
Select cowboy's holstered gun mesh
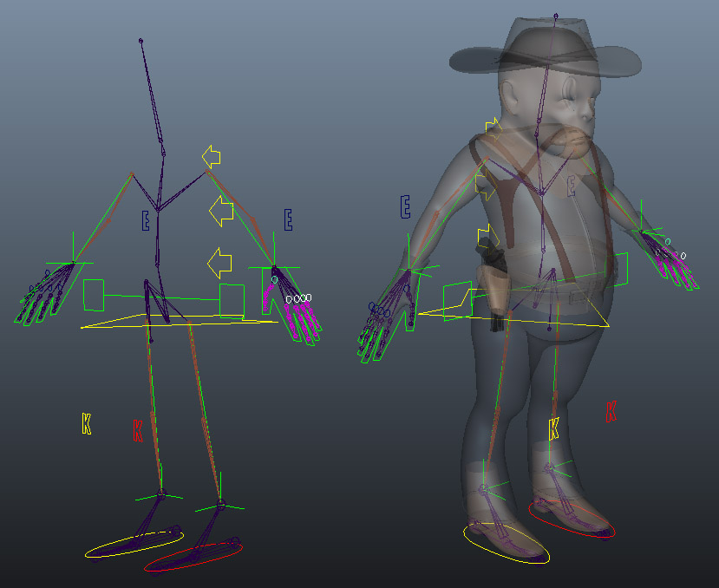pyautogui.click(x=493, y=284)
